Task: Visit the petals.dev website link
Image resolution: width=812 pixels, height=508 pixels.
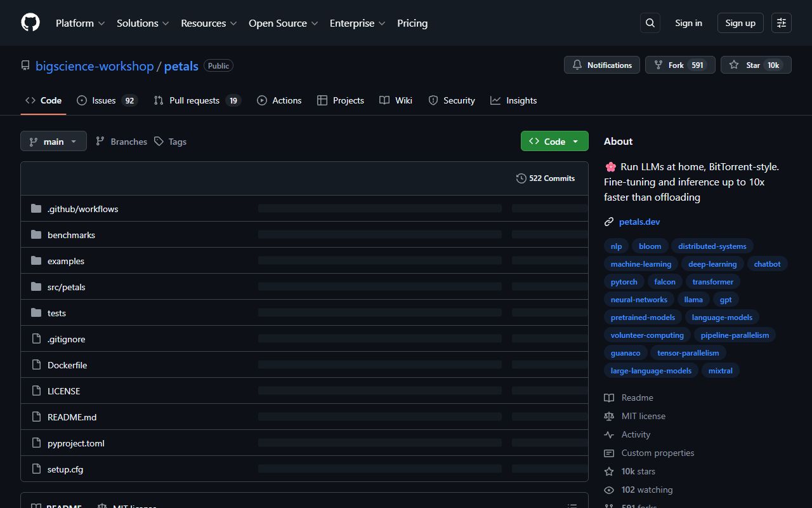Action: pyautogui.click(x=639, y=222)
